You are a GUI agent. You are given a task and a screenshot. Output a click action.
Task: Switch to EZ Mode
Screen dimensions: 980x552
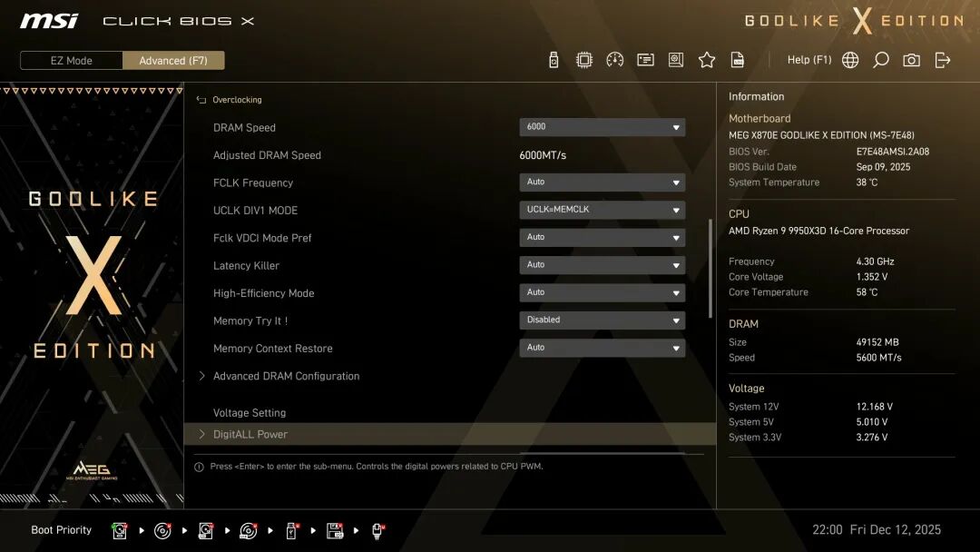(72, 61)
